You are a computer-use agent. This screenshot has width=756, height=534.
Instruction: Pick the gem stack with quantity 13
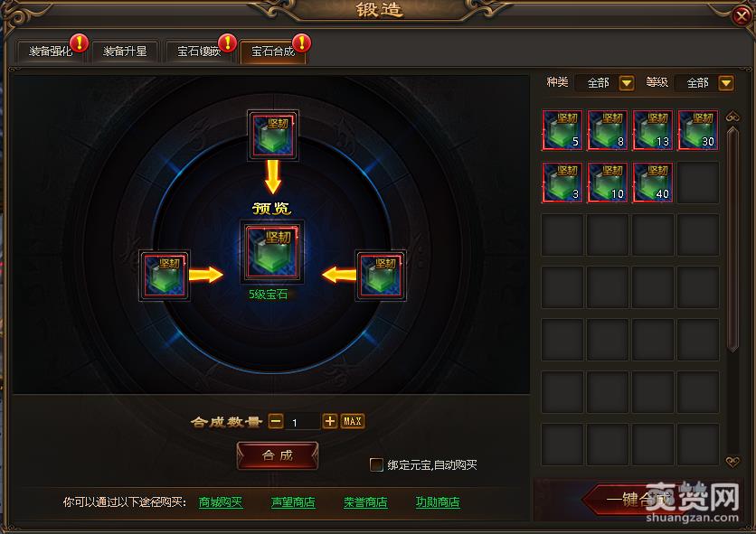coord(653,130)
